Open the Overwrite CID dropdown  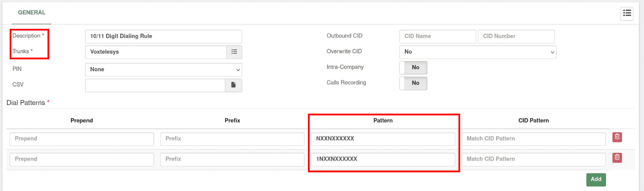[x=478, y=52]
